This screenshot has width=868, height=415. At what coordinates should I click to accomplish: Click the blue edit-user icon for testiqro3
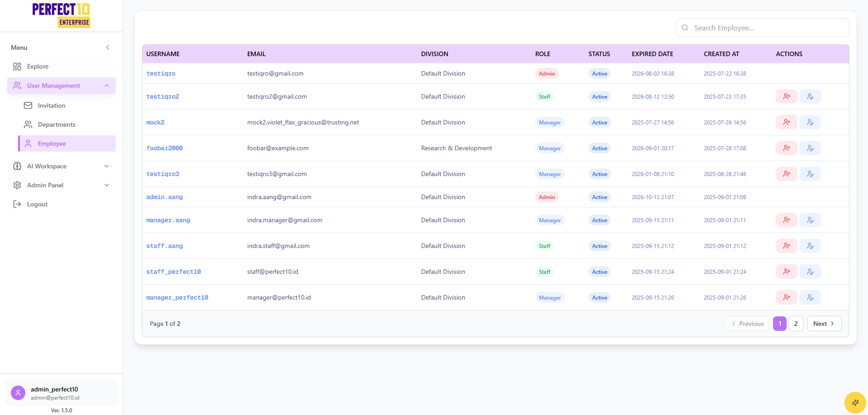[x=810, y=174]
